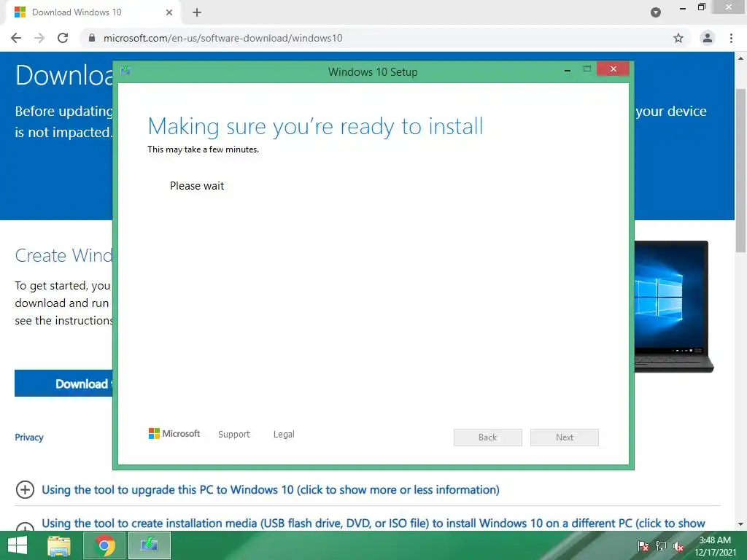Open the Windows Start button
This screenshot has height=560, width=747.
click(x=18, y=545)
